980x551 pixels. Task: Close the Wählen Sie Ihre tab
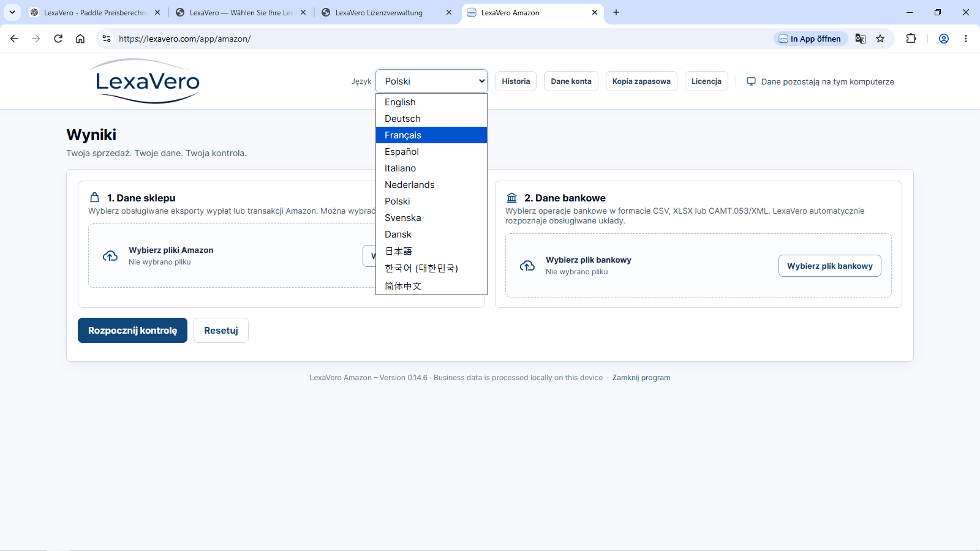point(303,12)
